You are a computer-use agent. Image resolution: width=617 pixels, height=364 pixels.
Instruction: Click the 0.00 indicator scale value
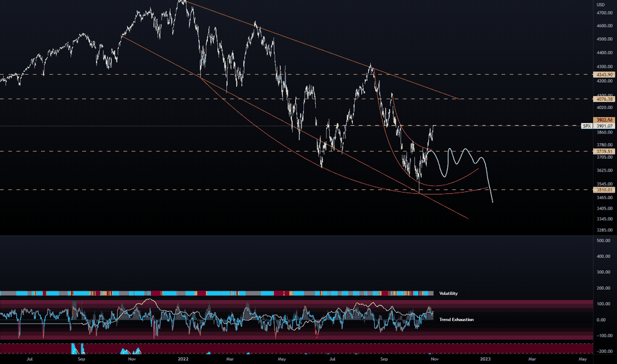(x=601, y=320)
